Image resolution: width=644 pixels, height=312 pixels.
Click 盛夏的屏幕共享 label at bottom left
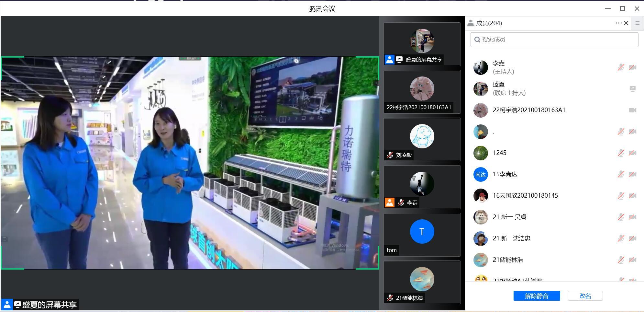pos(49,305)
